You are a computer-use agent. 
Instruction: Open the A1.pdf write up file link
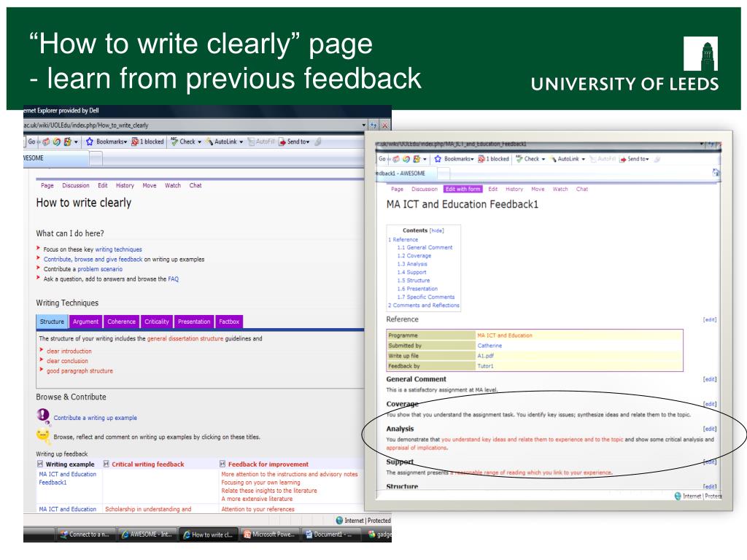click(485, 356)
